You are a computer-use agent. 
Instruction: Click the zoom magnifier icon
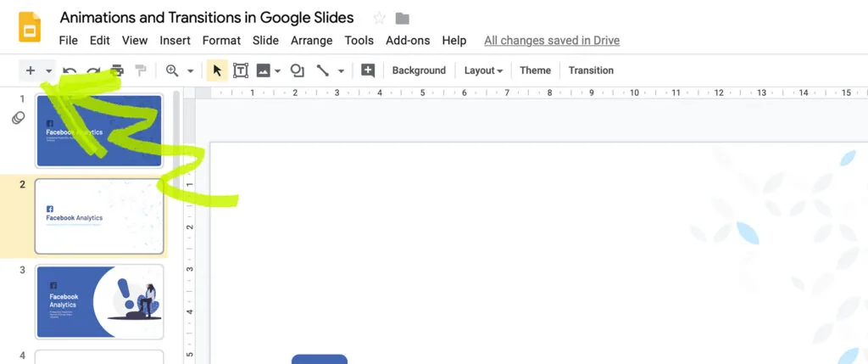click(172, 70)
